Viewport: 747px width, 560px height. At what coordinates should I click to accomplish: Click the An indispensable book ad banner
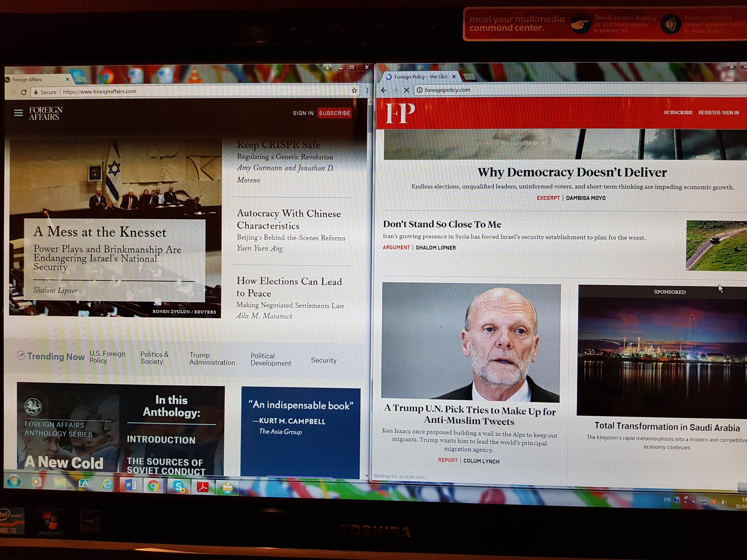point(301,432)
